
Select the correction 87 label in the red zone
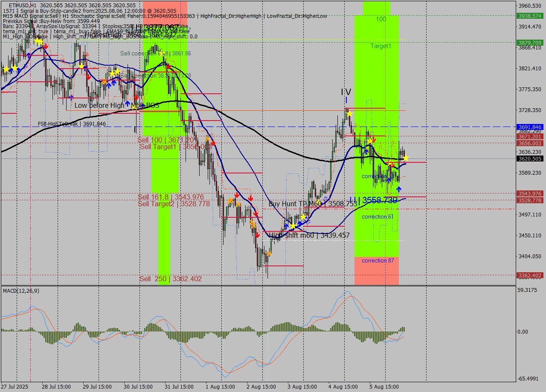378,260
